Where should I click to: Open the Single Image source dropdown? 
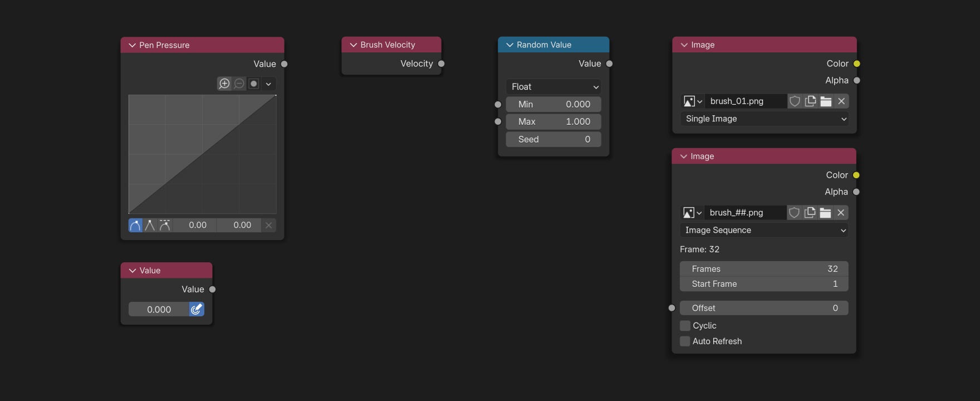765,119
